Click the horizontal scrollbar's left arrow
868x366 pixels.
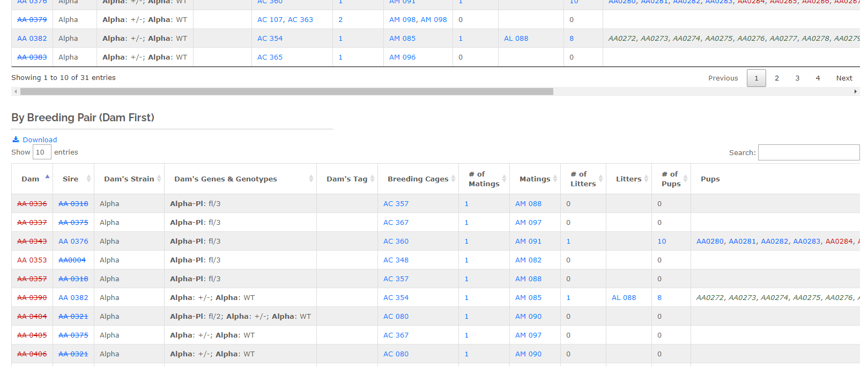[16, 92]
